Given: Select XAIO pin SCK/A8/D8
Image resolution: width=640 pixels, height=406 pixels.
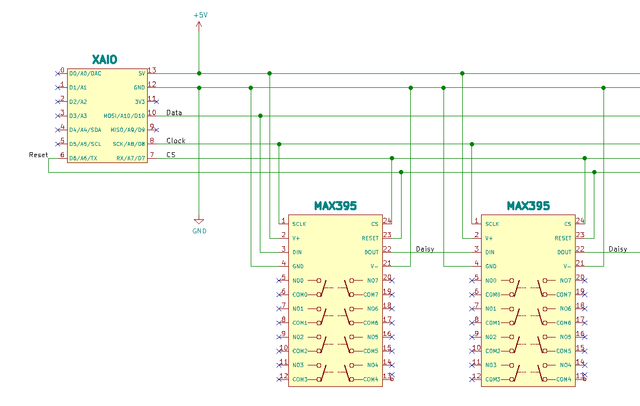Looking at the screenshot, I should (x=129, y=144).
